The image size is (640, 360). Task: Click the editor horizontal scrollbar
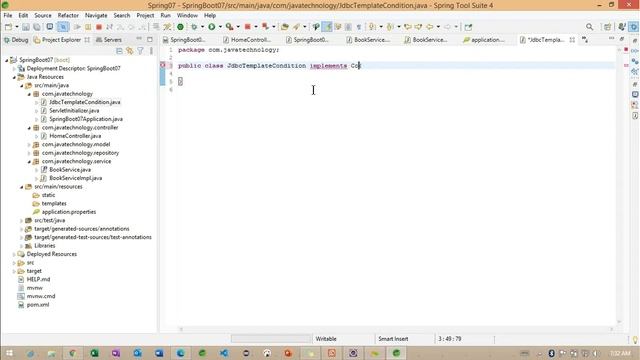point(396,329)
